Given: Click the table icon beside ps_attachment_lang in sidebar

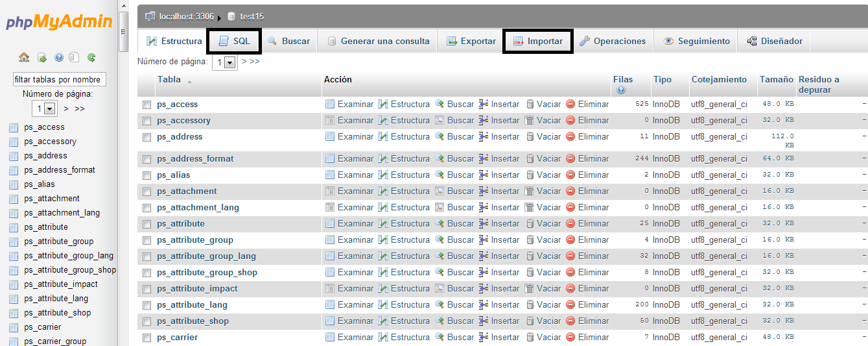Looking at the screenshot, I should point(14,213).
